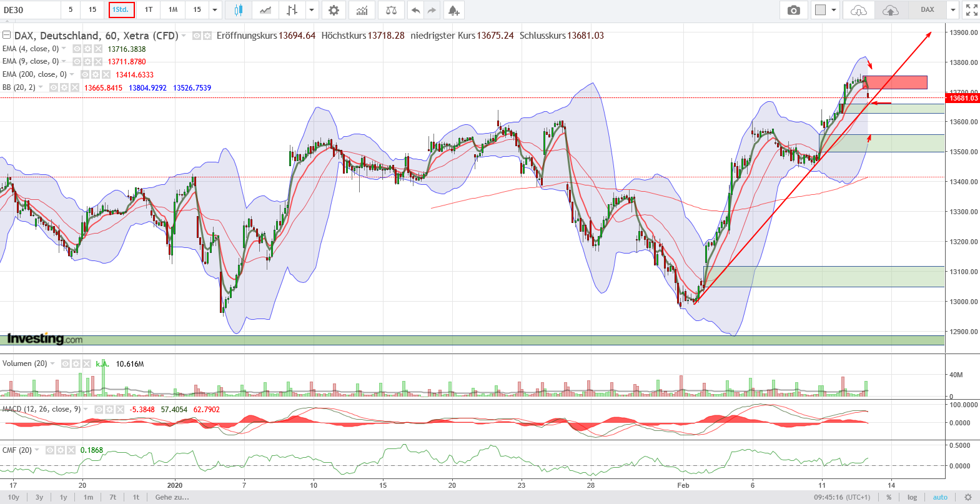Select the 1Std. hourly timeframe
Viewport: 980px width, 504px height.
121,10
